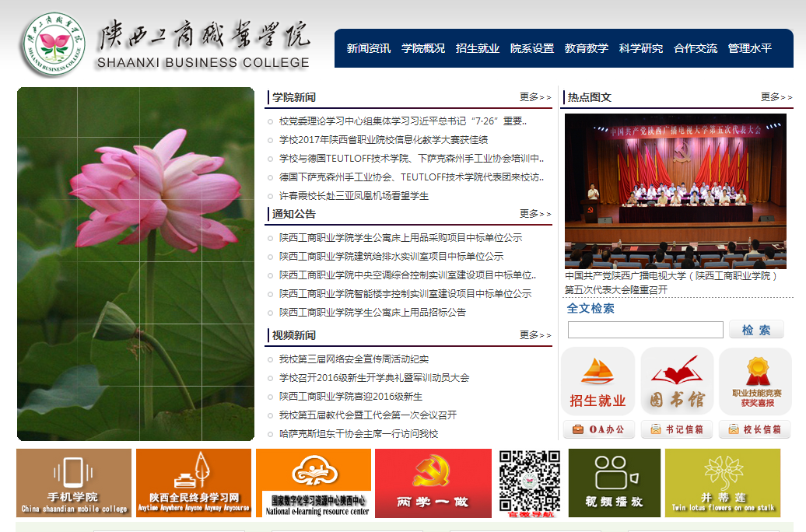Open the 新闻资讯 navigation menu item
This screenshot has width=806, height=532.
[x=369, y=48]
